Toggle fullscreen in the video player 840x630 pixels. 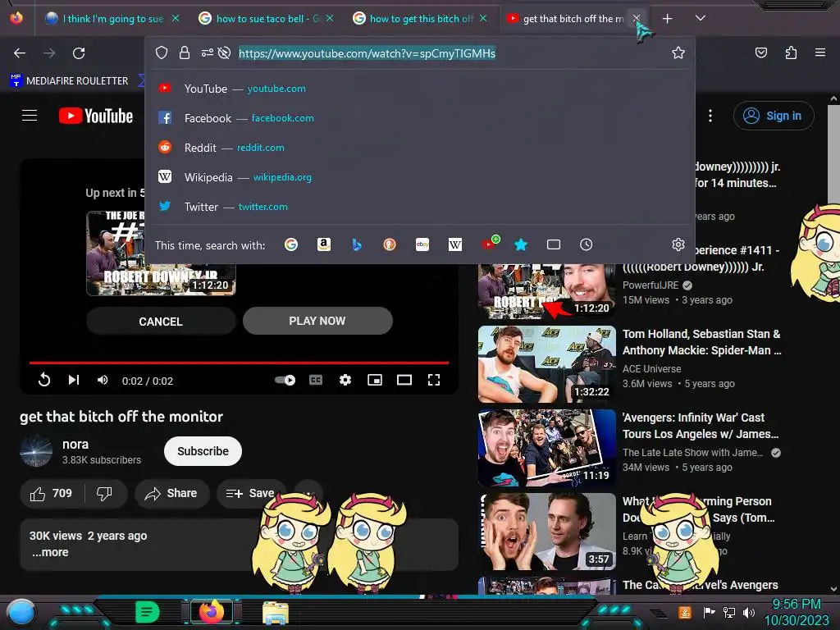point(434,380)
